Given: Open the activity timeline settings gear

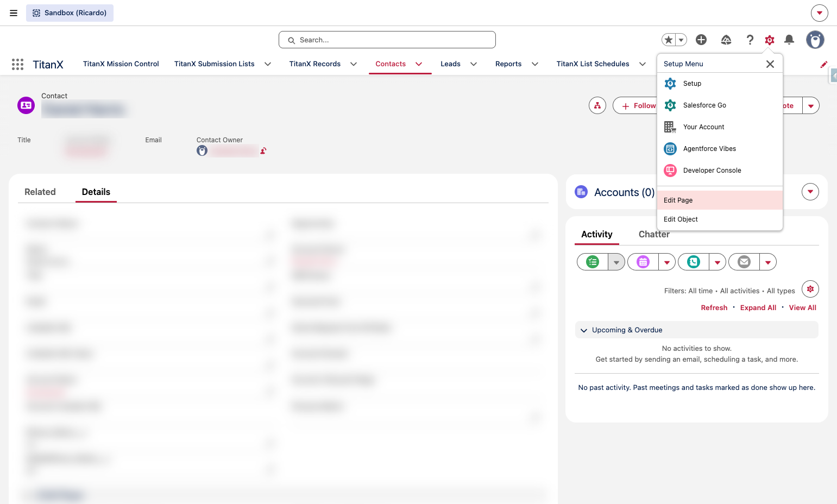Looking at the screenshot, I should (x=810, y=289).
